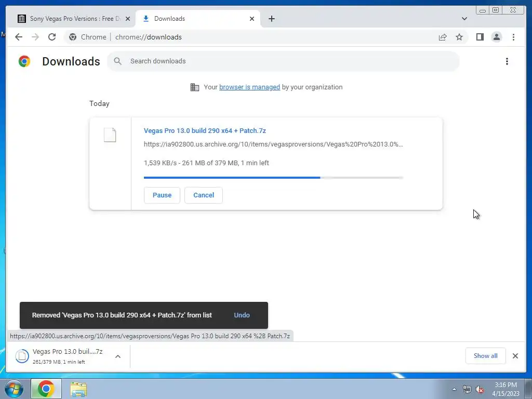Open a new tab with the plus button
532x399 pixels.
pyautogui.click(x=271, y=19)
